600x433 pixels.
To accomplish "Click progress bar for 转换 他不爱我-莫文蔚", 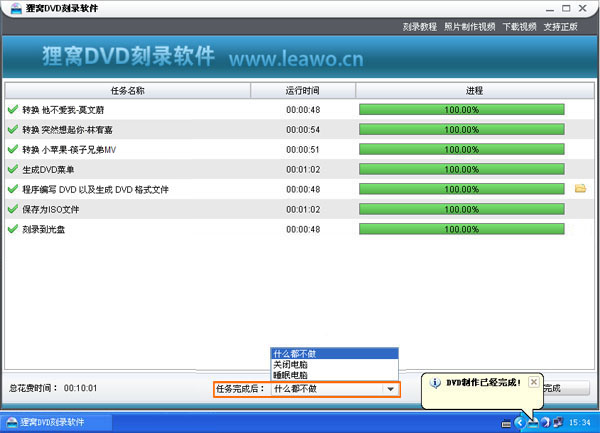I will coord(461,110).
